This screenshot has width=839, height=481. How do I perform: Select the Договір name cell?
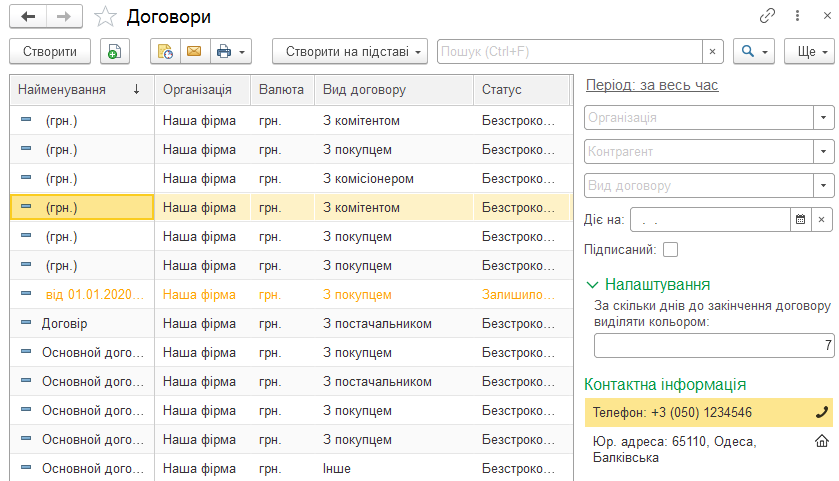point(82,323)
